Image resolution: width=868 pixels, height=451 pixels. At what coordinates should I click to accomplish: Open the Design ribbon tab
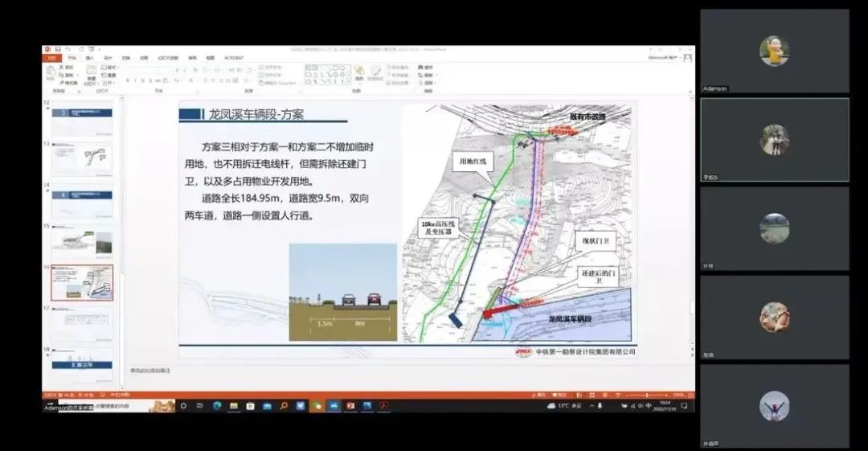(108, 58)
